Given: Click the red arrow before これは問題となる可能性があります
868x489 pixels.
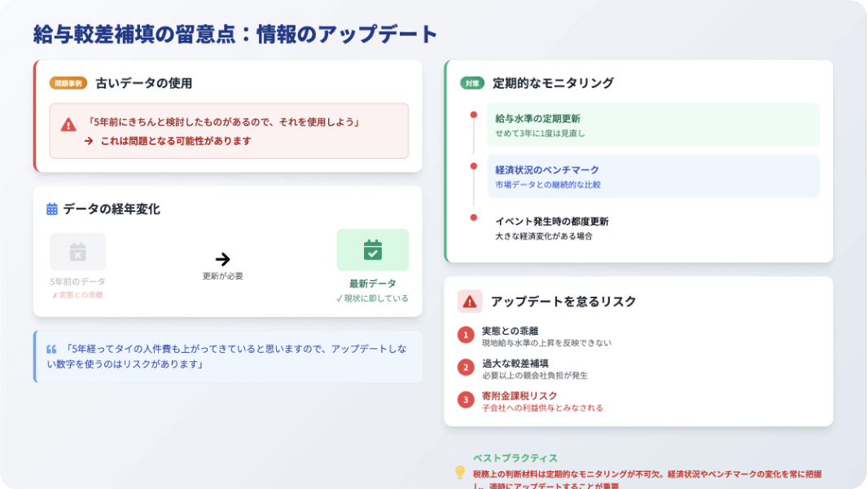Looking at the screenshot, I should pyautogui.click(x=89, y=141).
